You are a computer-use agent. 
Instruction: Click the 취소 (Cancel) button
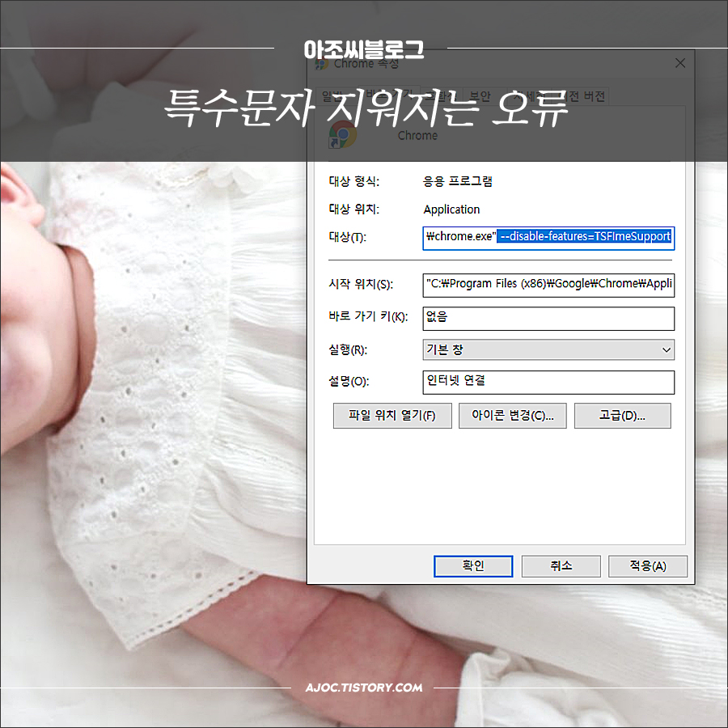[561, 566]
